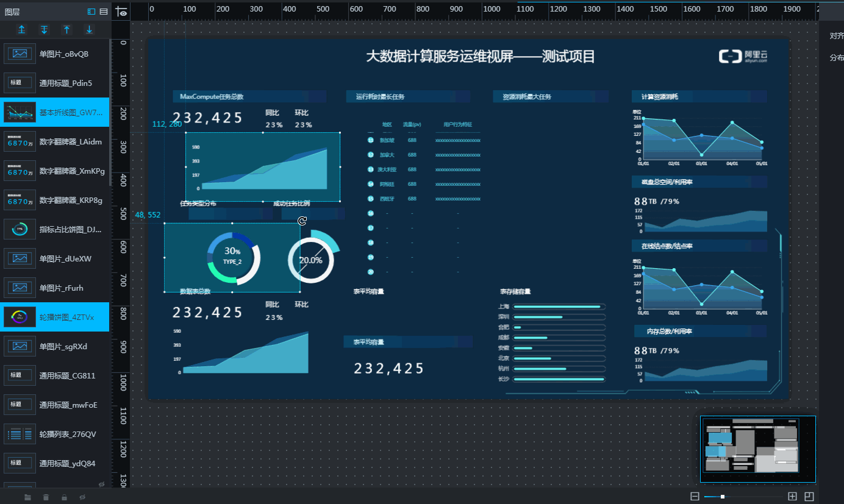Select layer 基本折线图_GW7
The height and width of the screenshot is (504, 844).
tap(55, 112)
